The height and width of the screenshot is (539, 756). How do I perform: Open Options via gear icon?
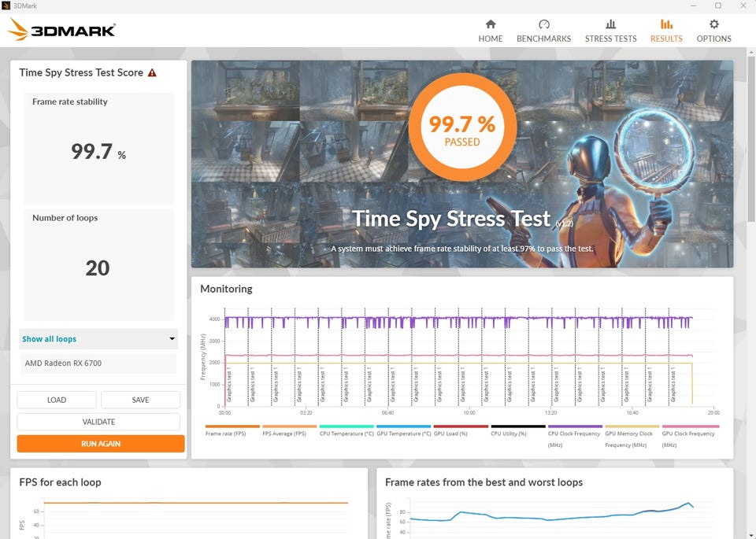click(714, 24)
